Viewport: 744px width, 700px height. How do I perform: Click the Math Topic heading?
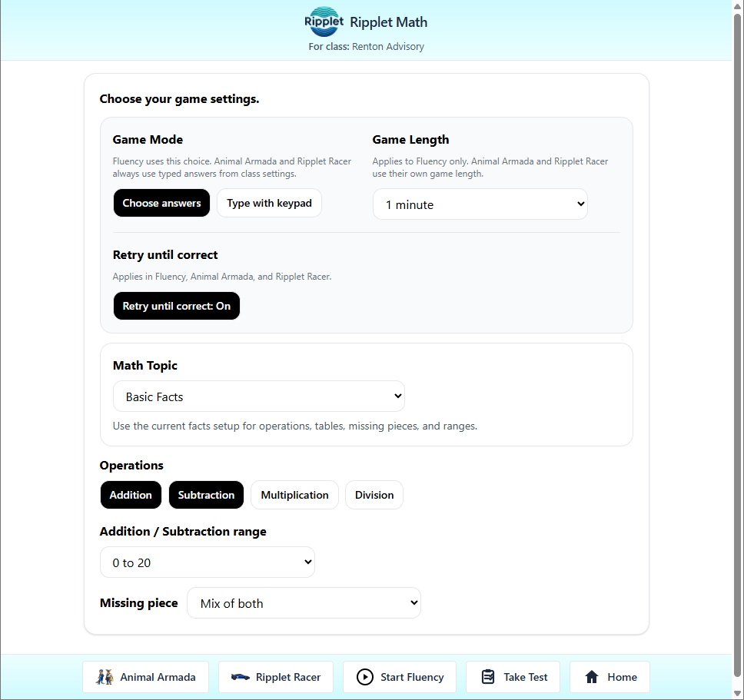click(x=145, y=366)
